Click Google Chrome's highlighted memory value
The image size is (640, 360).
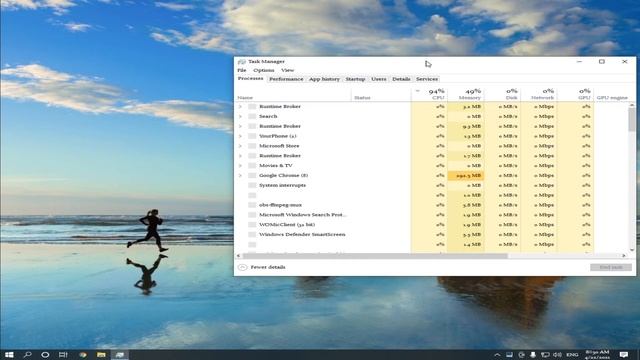pyautogui.click(x=466, y=176)
